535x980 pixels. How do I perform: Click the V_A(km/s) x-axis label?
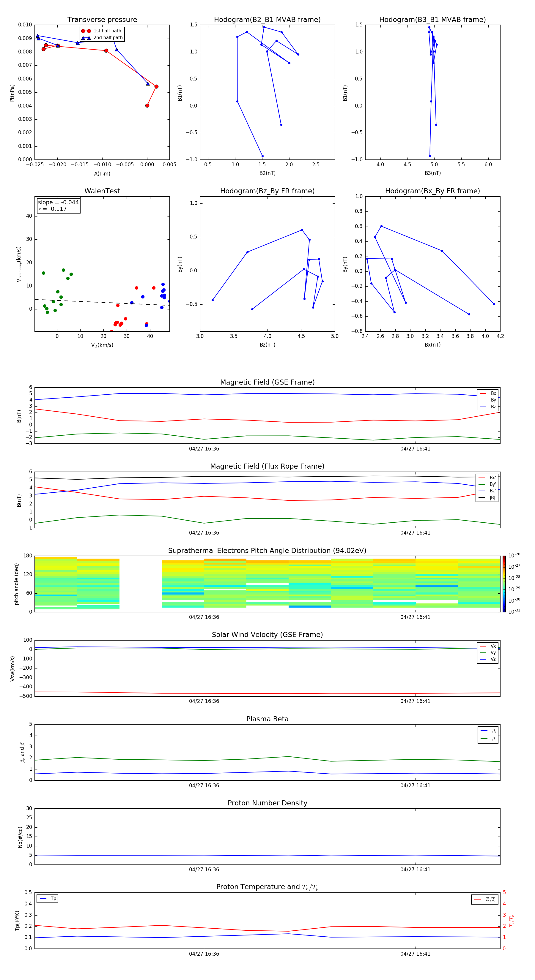click(x=102, y=345)
